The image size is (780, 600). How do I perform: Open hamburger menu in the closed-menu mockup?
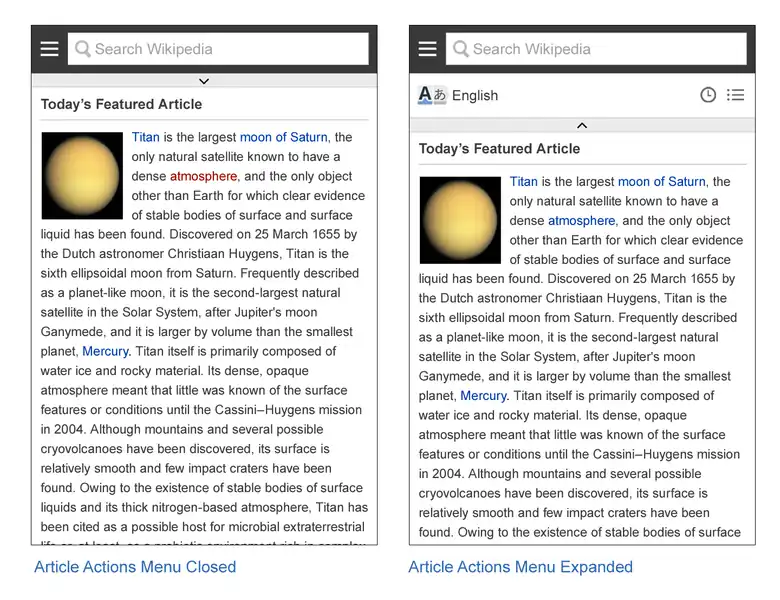pyautogui.click(x=49, y=49)
